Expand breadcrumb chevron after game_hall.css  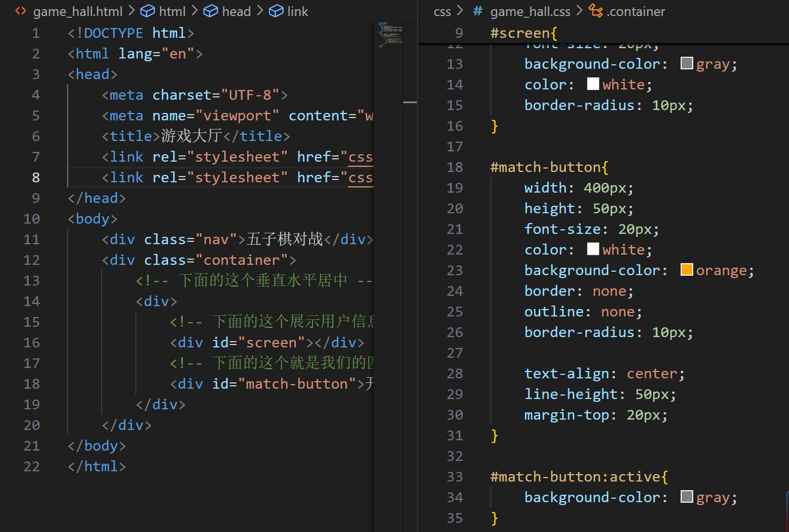click(579, 11)
